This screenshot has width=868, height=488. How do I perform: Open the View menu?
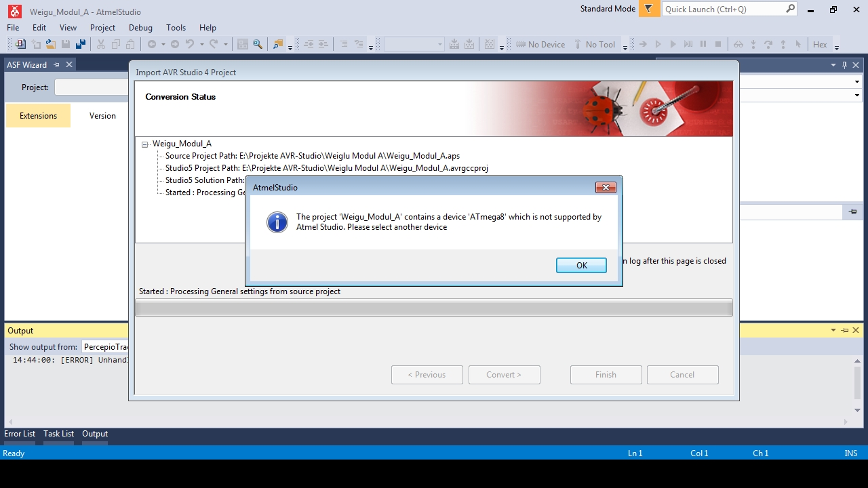pyautogui.click(x=68, y=28)
